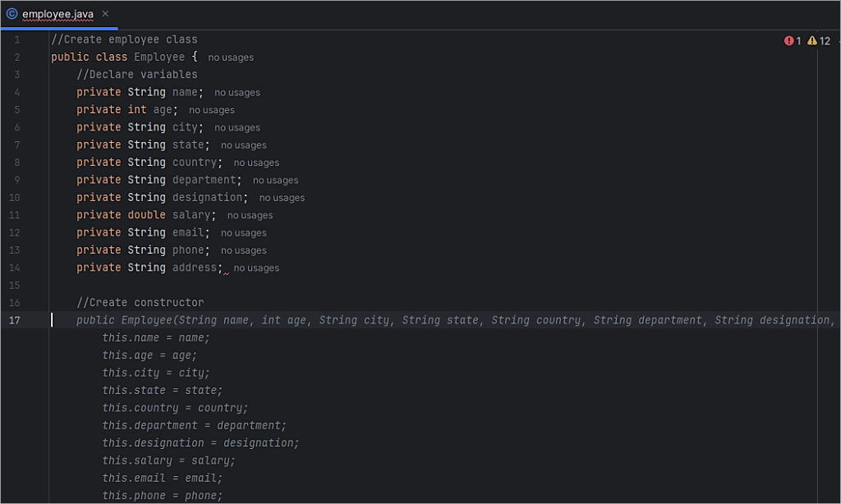This screenshot has height=504, width=841.
Task: Close the employee.java tab
Action: coord(103,13)
